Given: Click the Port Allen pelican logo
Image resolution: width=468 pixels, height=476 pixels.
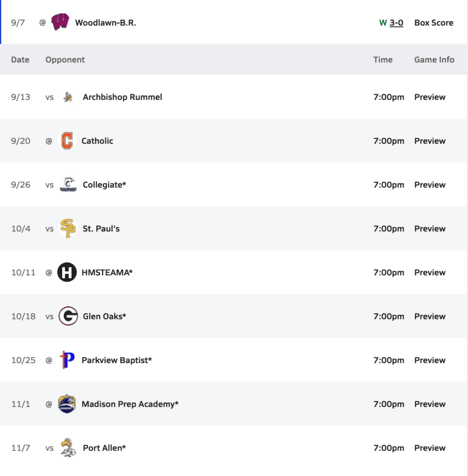Looking at the screenshot, I should 68,448.
